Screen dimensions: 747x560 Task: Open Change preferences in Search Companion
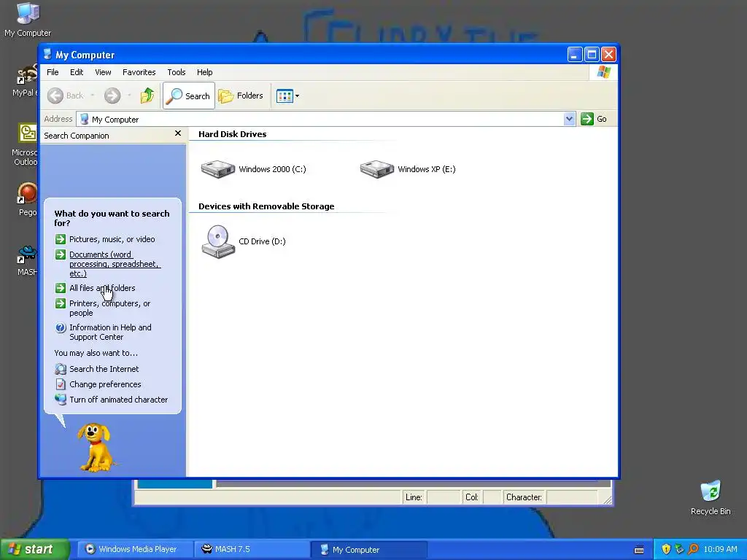coord(105,384)
